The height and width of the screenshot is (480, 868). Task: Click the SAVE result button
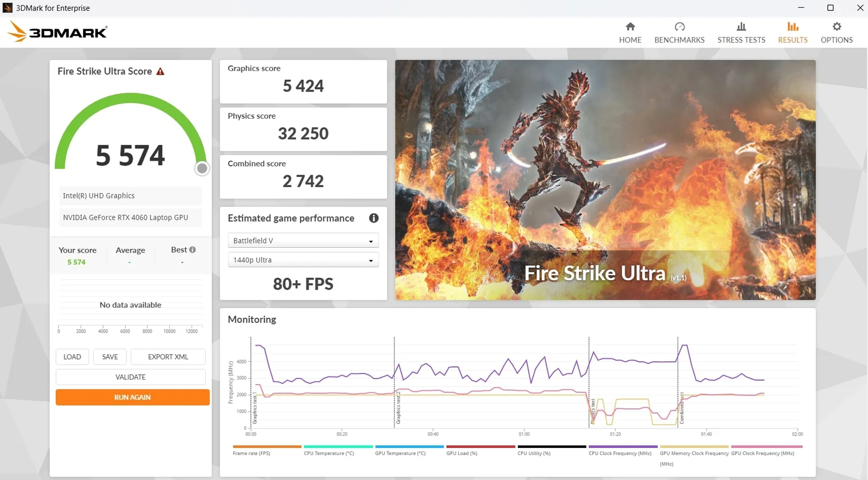110,357
